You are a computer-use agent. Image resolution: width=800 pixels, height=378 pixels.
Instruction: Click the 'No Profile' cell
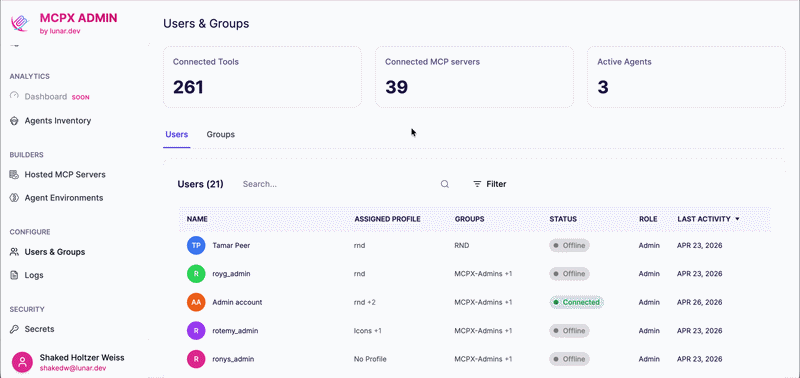pos(370,359)
